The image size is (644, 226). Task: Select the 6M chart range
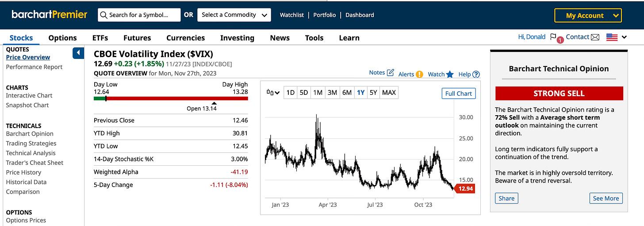(347, 93)
